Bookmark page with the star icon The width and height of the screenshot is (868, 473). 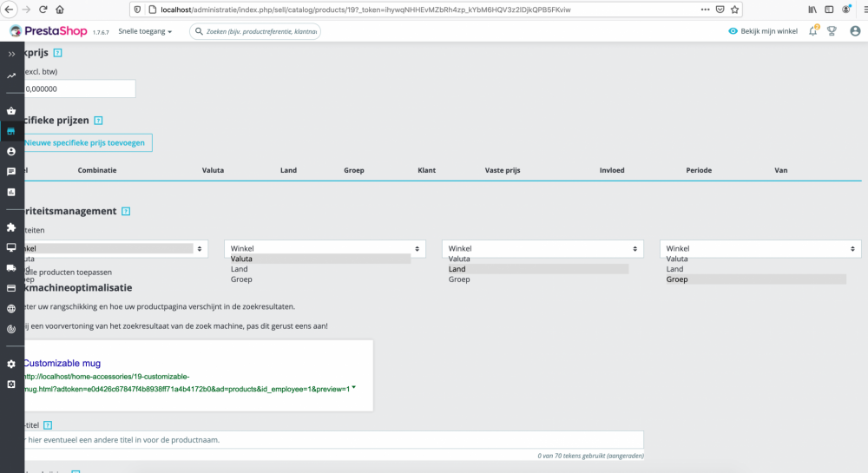click(734, 10)
